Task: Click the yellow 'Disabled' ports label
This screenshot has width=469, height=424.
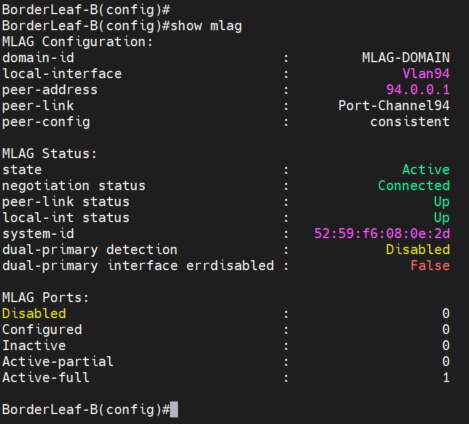Action: [x=34, y=313]
